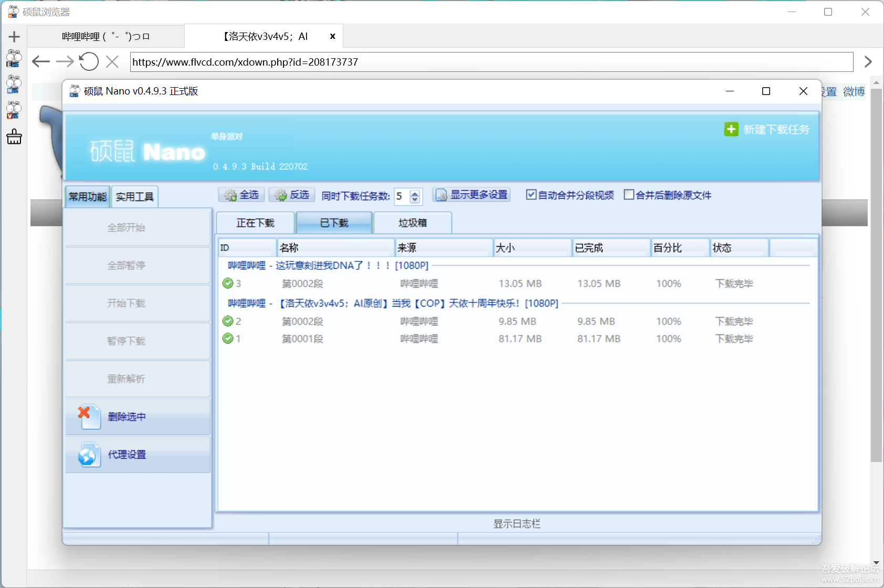Click the gear icon on 全选 button
The width and height of the screenshot is (884, 588).
(230, 195)
